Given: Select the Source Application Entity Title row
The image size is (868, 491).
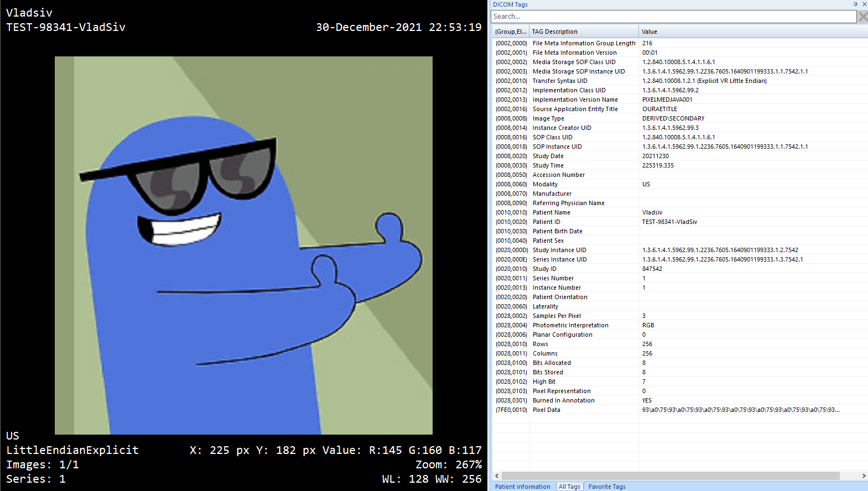Looking at the screenshot, I should tap(680, 109).
